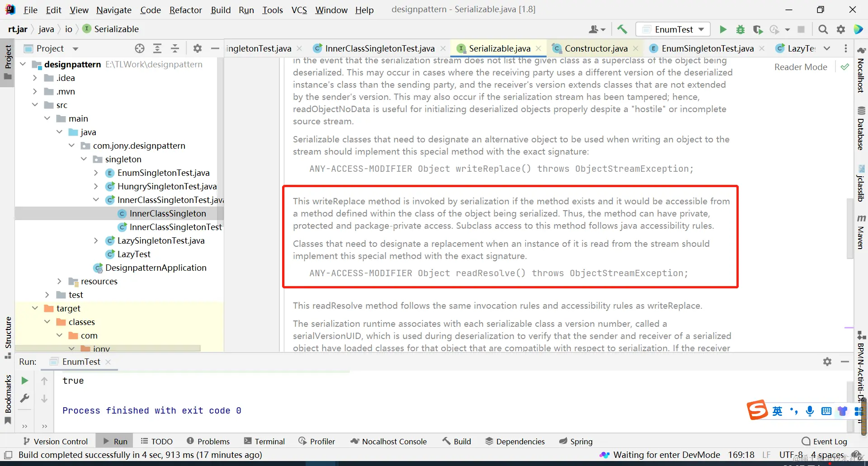This screenshot has width=868, height=466.
Task: Collapse all in Project panel
Action: click(175, 48)
